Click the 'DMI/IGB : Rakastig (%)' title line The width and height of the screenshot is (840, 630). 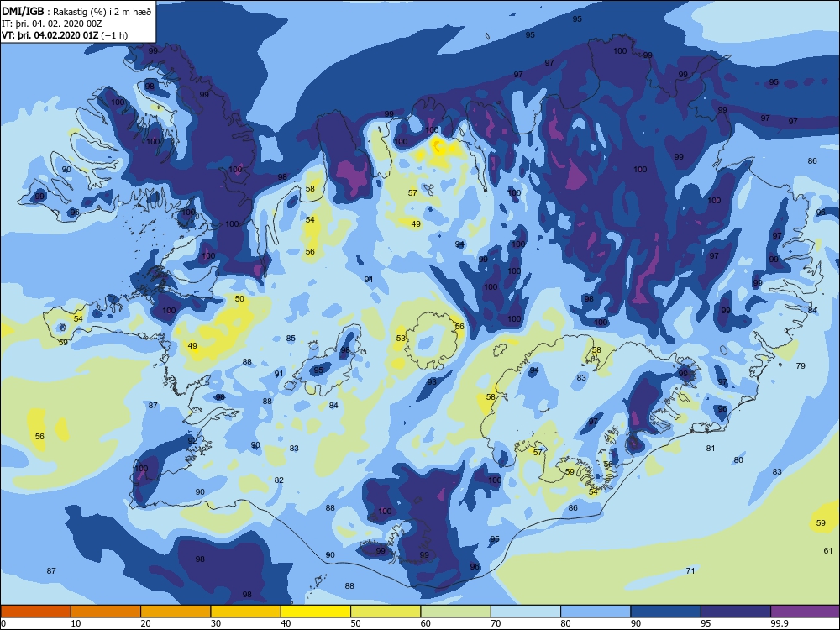tap(76, 11)
